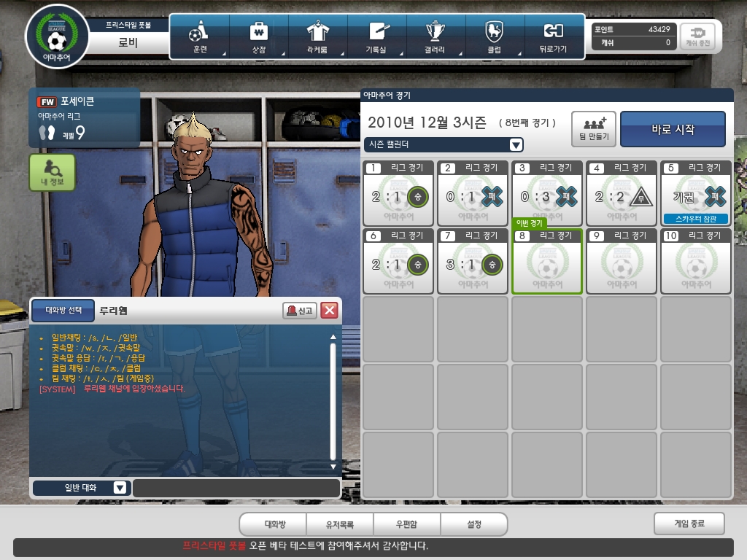
Task: Click the 게임 종료 exit game button
Action: pyautogui.click(x=689, y=524)
